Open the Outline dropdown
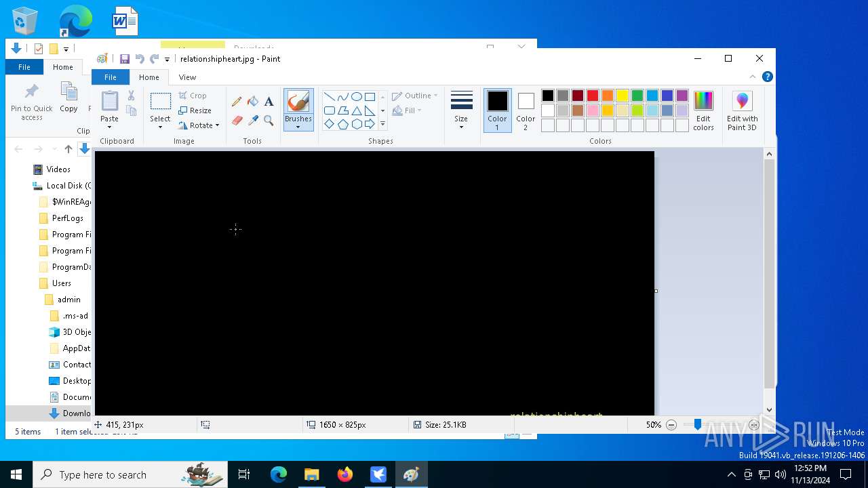868x488 pixels. click(415, 96)
